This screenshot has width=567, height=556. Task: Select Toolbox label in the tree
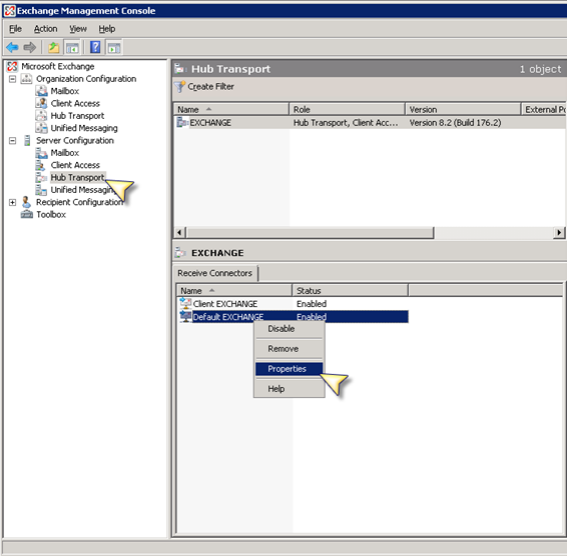pos(51,215)
